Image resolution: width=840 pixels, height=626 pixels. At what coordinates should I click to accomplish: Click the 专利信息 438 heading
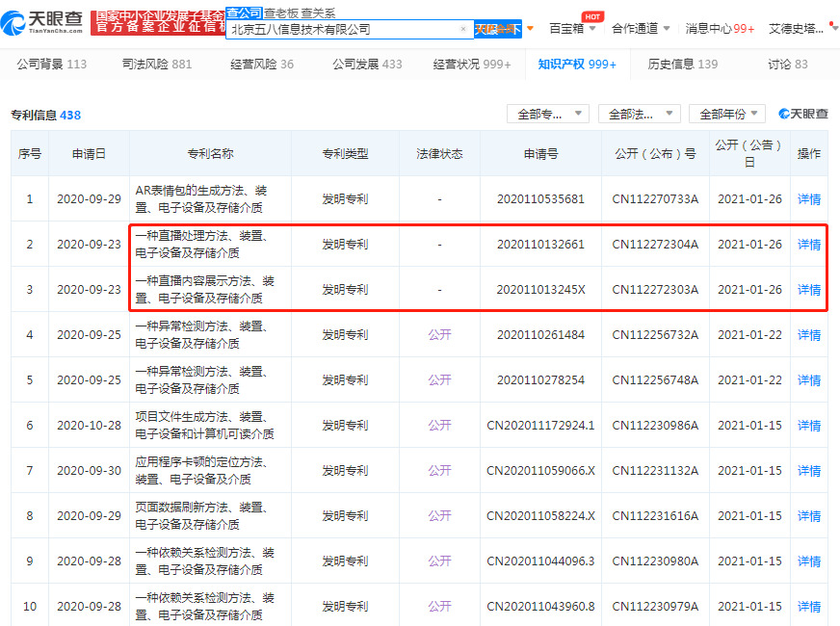pyautogui.click(x=45, y=116)
